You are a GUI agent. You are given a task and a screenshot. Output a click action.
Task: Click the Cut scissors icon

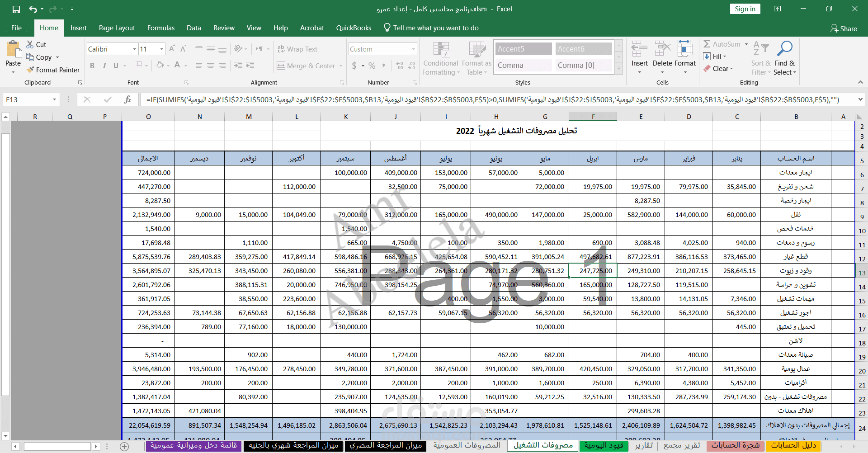(x=30, y=44)
